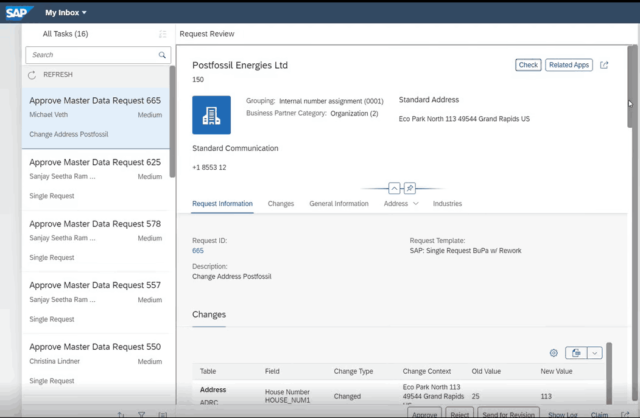Click the Reject button

click(460, 414)
